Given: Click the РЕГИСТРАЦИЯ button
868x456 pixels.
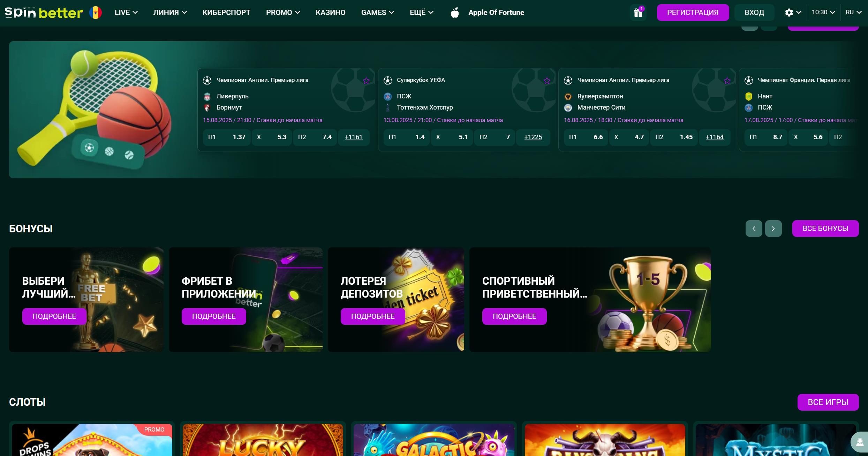Looking at the screenshot, I should [x=693, y=13].
